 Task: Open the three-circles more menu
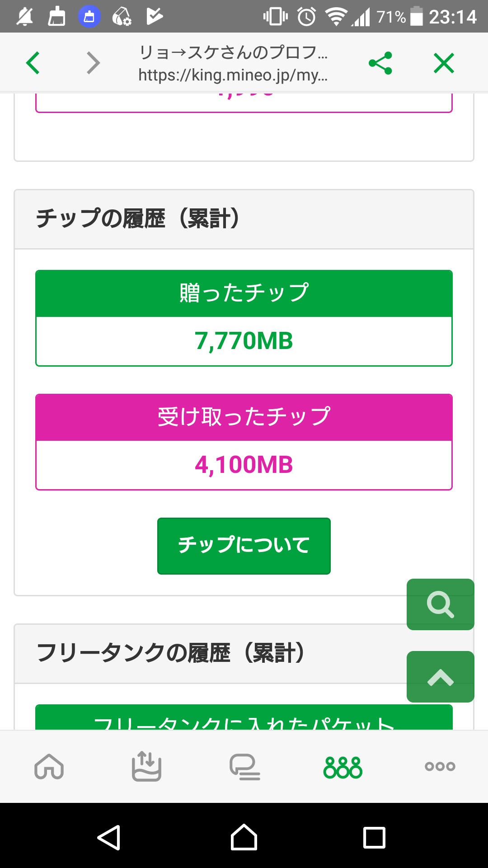440,767
